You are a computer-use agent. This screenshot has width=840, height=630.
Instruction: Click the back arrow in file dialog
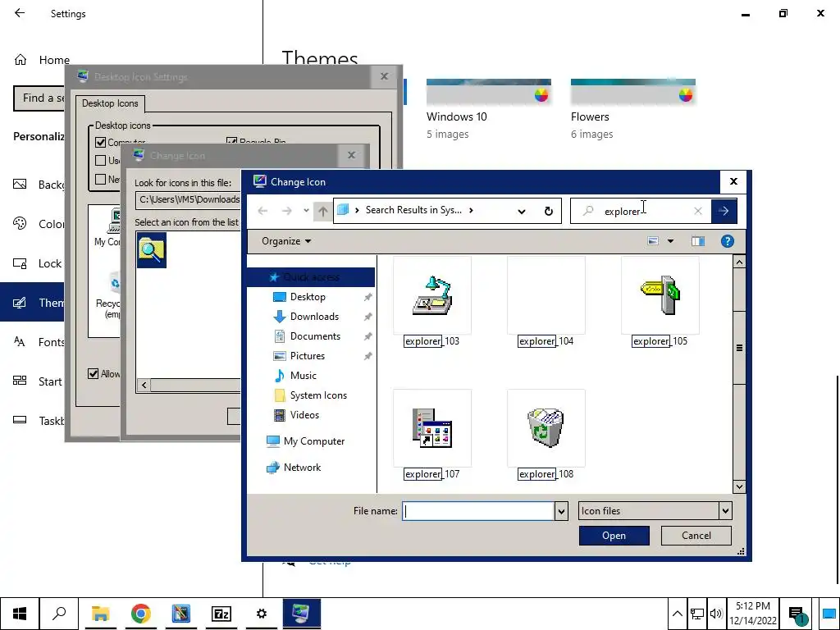[262, 211]
